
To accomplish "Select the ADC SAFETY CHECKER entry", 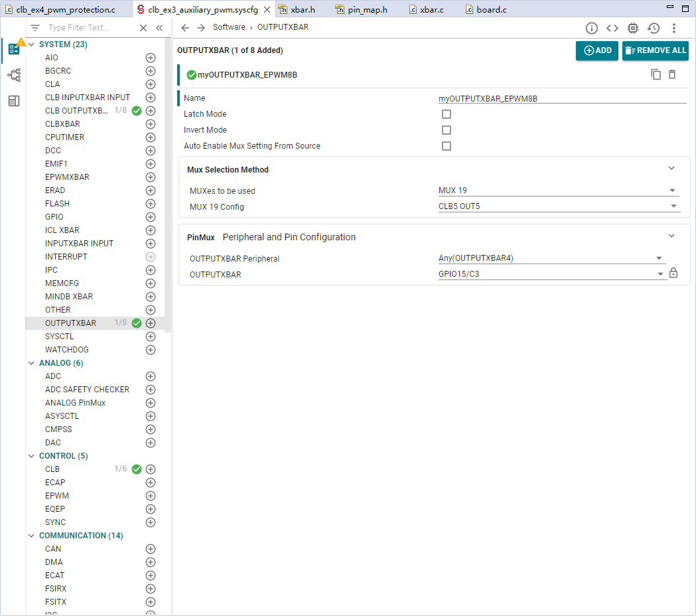I will pos(87,390).
